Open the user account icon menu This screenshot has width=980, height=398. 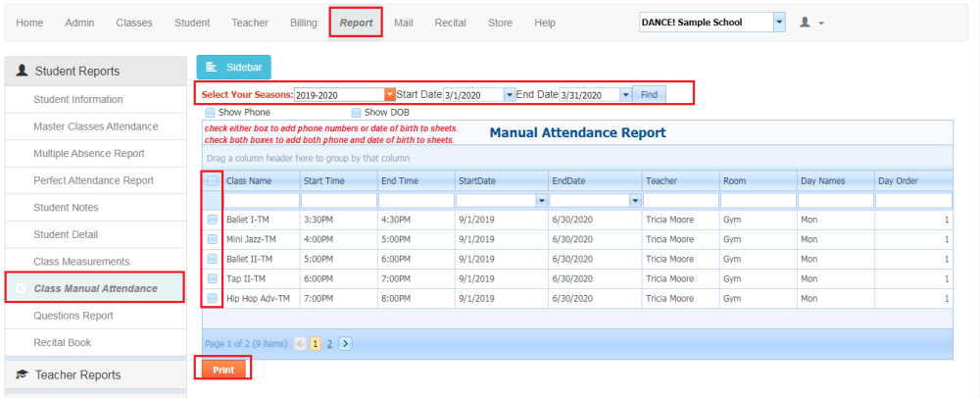point(811,23)
